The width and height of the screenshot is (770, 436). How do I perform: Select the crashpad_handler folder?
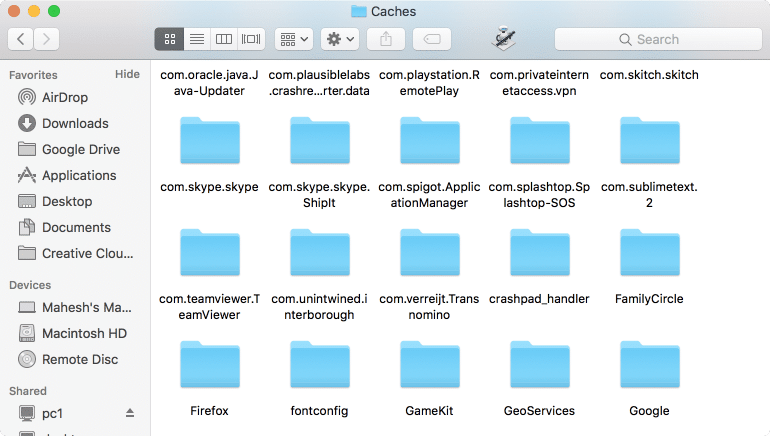click(540, 253)
